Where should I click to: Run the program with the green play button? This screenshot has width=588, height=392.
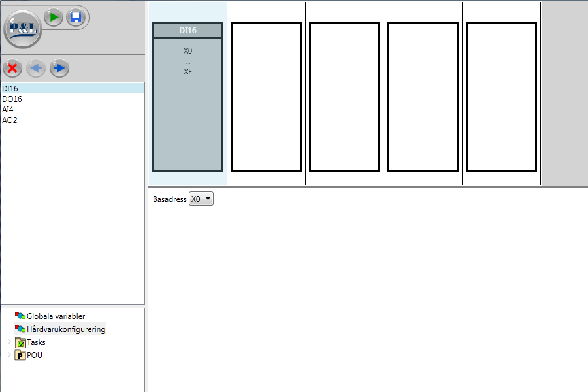[x=54, y=17]
